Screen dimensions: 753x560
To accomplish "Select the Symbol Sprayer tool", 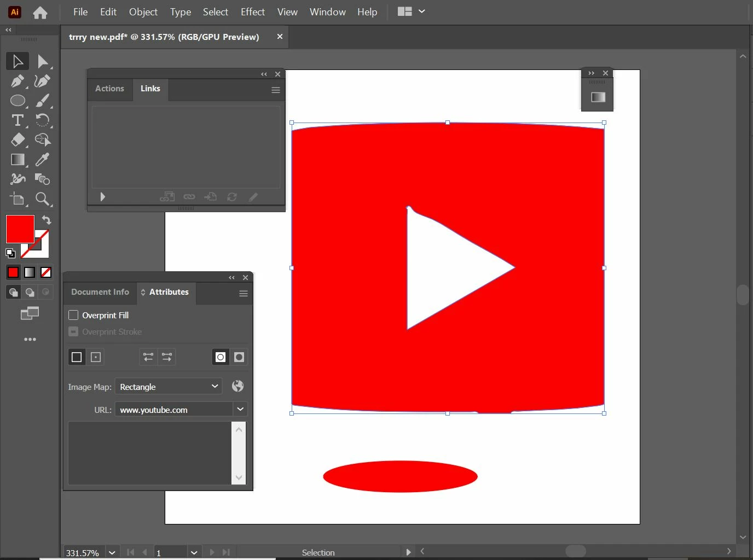I will [x=18, y=179].
